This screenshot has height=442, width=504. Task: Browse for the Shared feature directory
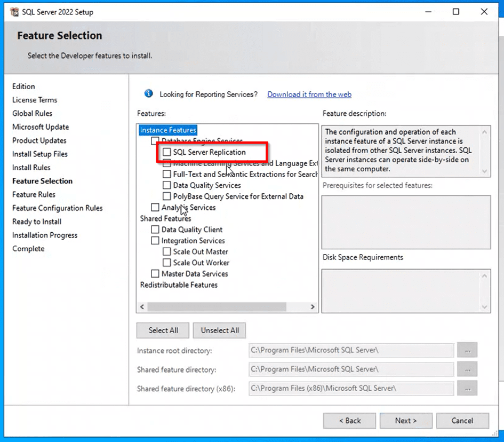coord(467,369)
